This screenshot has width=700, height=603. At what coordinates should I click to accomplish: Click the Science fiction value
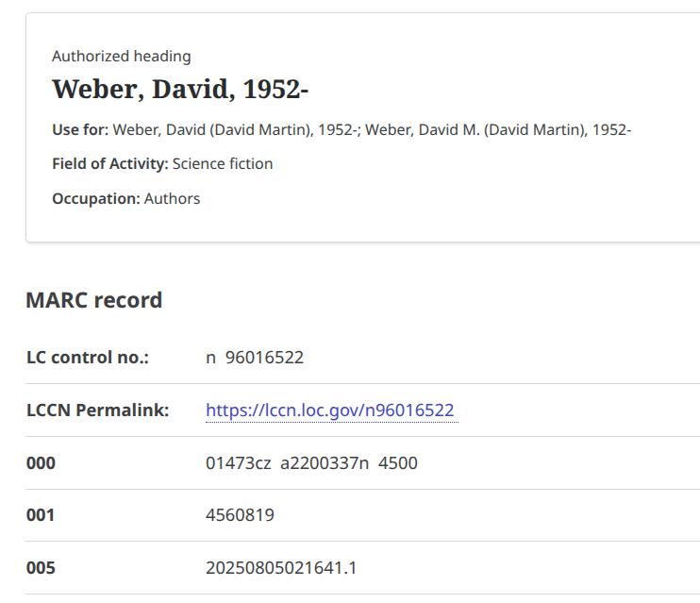[x=223, y=164]
